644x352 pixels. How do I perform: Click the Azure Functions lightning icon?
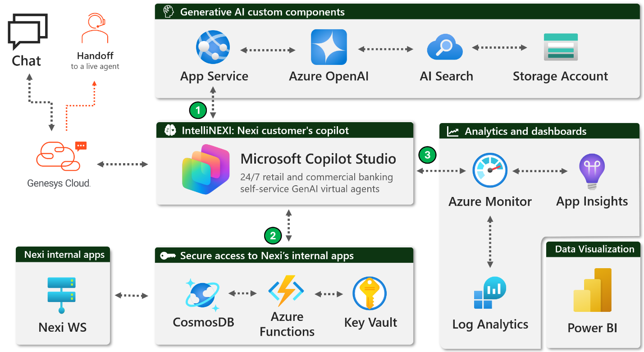[x=286, y=291]
